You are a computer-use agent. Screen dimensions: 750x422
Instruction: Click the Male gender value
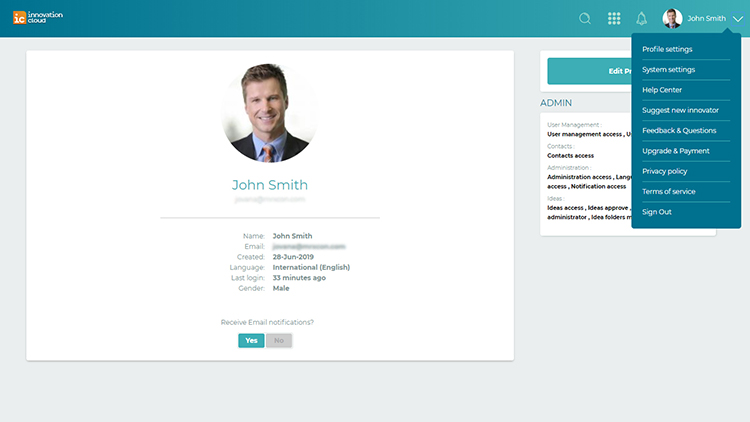pos(281,288)
